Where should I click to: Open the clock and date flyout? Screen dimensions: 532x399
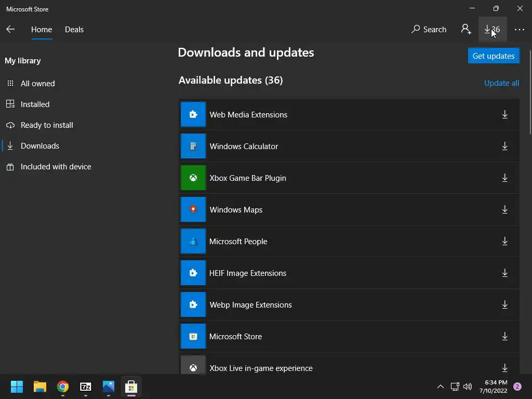494,387
